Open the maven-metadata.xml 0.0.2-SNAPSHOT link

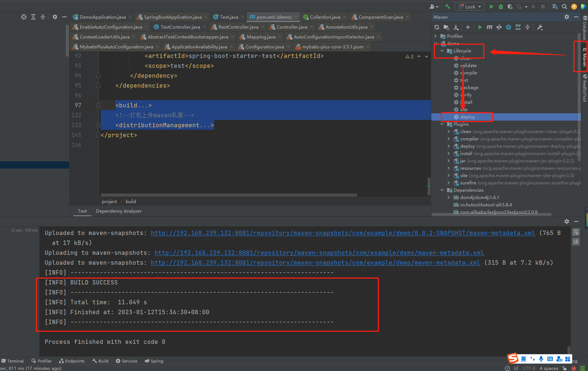pyautogui.click(x=343, y=233)
